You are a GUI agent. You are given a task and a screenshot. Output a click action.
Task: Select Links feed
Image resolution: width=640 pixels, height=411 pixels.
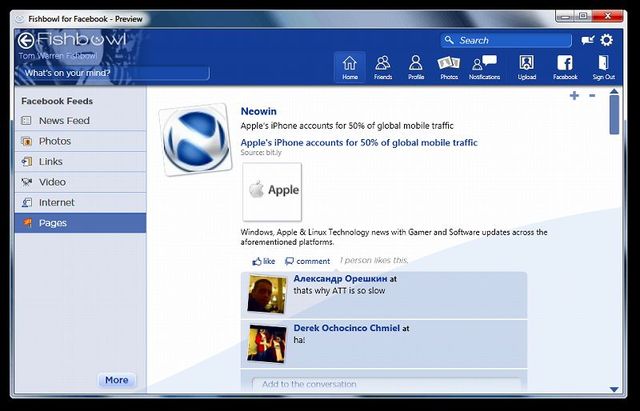80,162
